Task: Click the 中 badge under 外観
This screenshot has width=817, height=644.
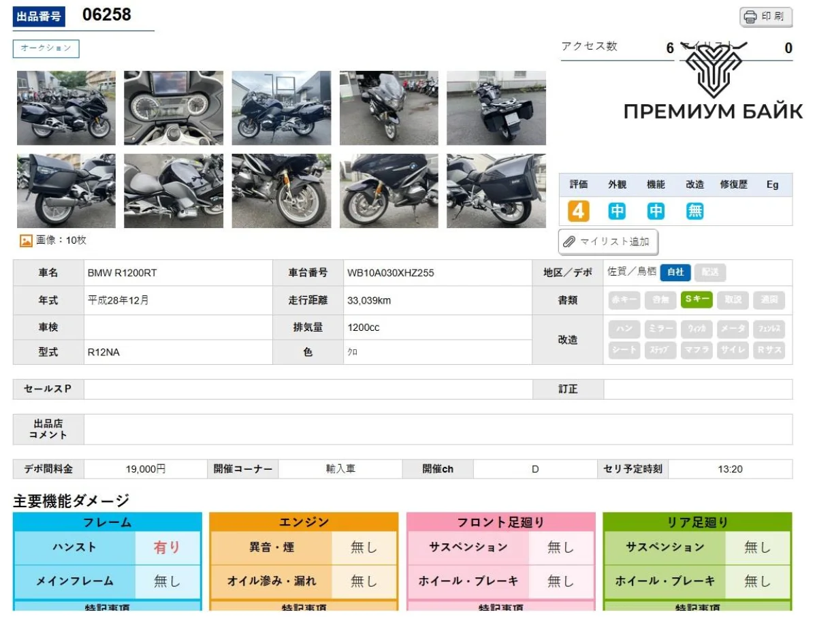Action: [617, 211]
